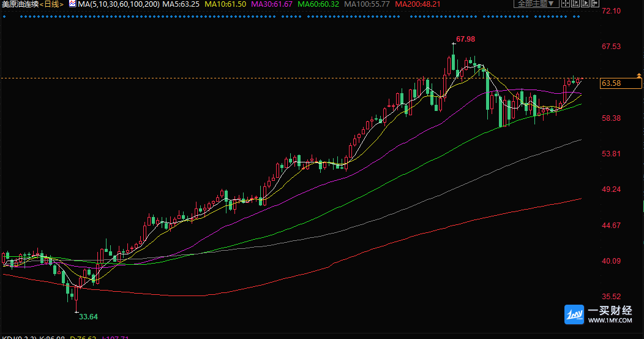Click the zoom-out range icon

pos(575,3)
